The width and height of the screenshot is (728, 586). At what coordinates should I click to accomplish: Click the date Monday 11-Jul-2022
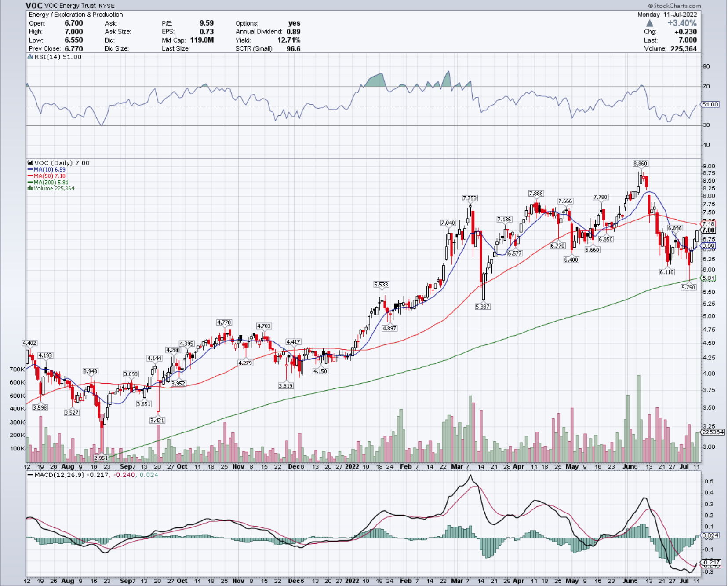click(667, 15)
